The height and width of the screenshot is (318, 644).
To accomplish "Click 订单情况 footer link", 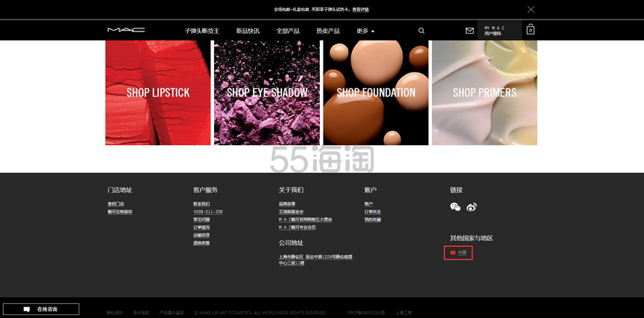I will [x=201, y=227].
